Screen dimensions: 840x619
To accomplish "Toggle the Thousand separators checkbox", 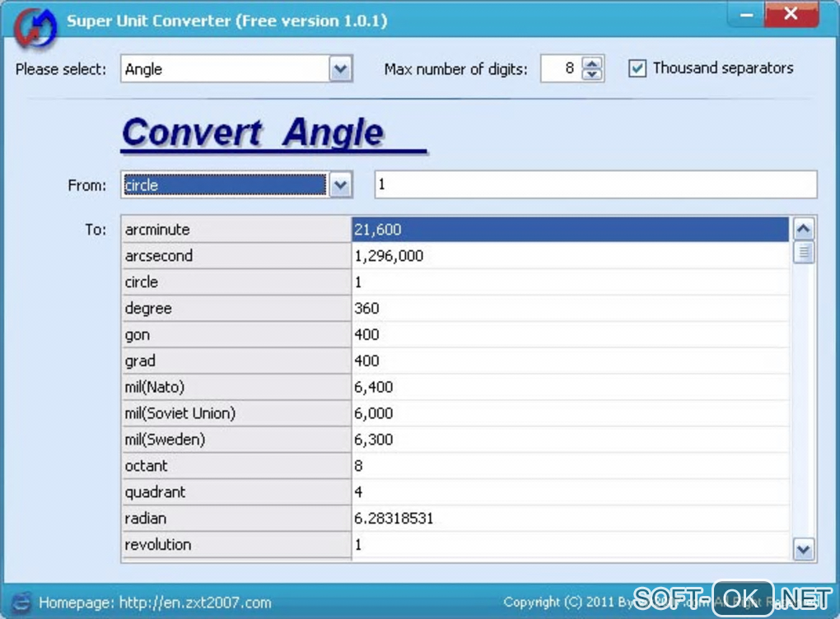I will coord(637,68).
